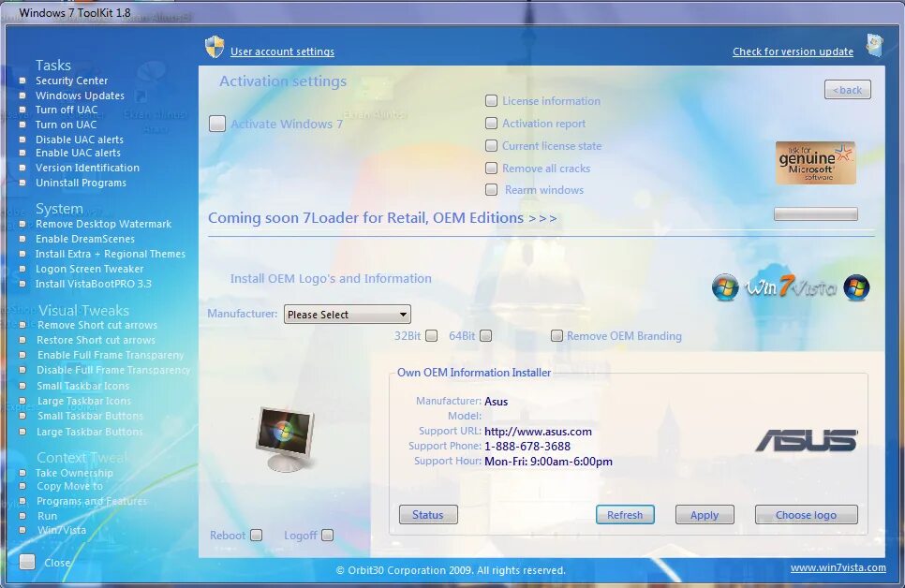Select Copy Move to
Viewport: 905px width, 588px height.
[x=70, y=487]
